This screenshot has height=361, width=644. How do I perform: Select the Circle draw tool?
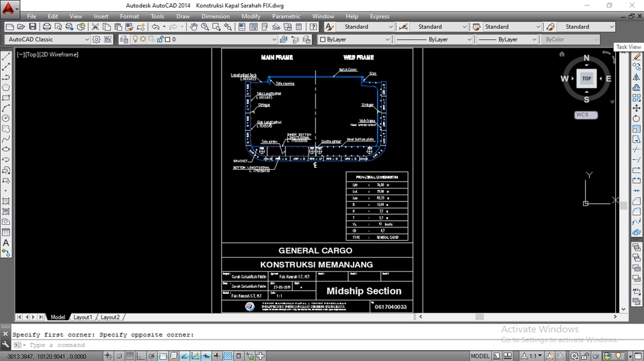(6, 118)
